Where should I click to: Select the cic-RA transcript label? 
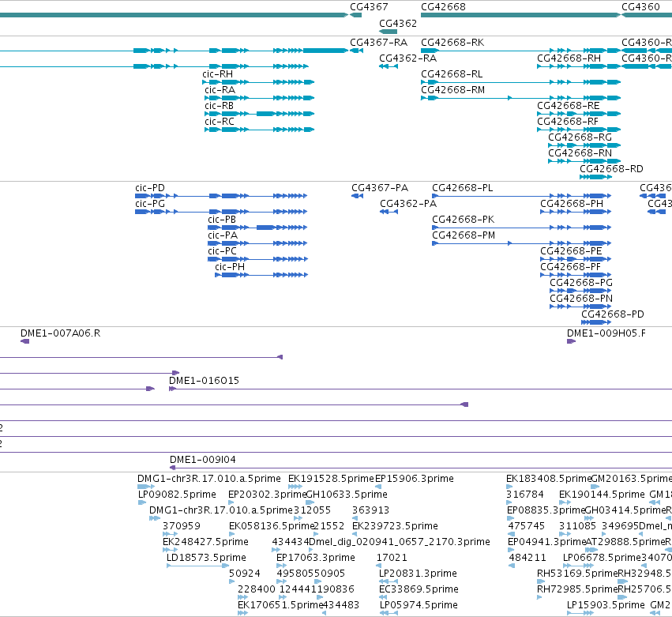(220, 90)
